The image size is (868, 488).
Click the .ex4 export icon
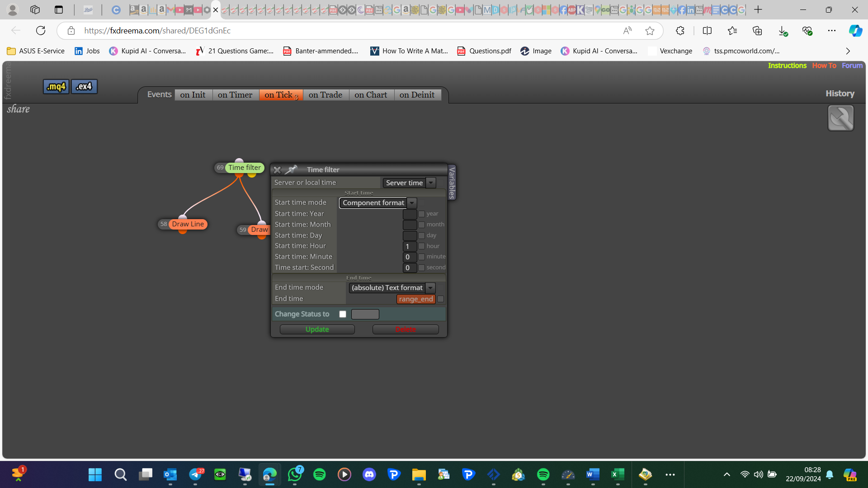[x=84, y=86]
